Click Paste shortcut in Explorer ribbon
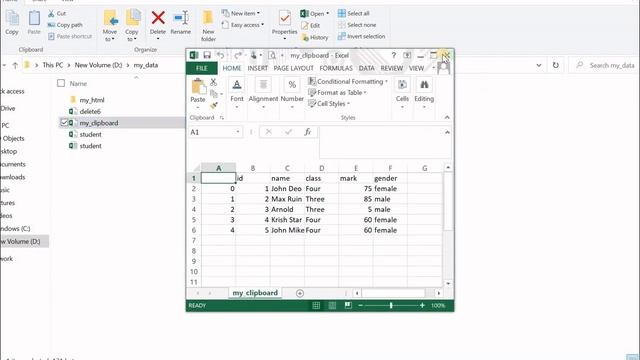This screenshot has height=360, width=640. 70,36
